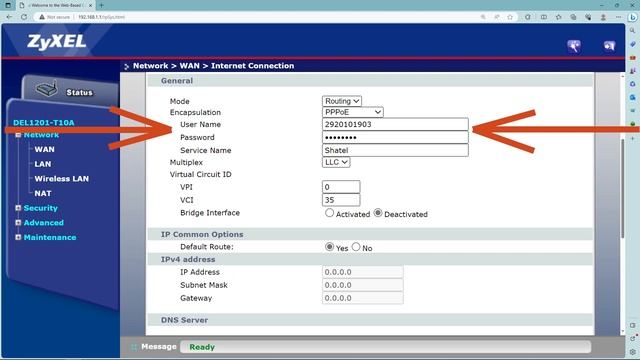Close the current browser tab
Image resolution: width=640 pixels, height=360 pixels.
[x=90, y=5]
